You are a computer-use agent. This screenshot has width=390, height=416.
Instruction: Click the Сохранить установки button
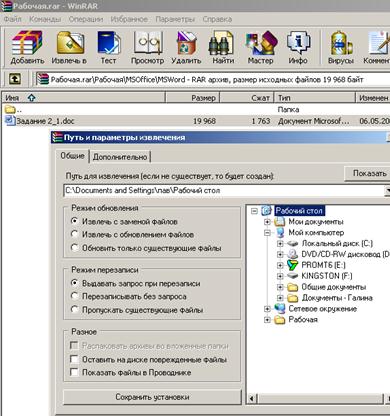click(152, 397)
